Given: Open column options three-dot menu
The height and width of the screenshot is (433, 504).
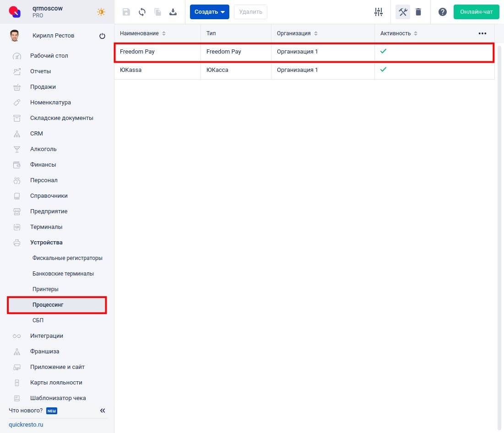Looking at the screenshot, I should point(482,33).
